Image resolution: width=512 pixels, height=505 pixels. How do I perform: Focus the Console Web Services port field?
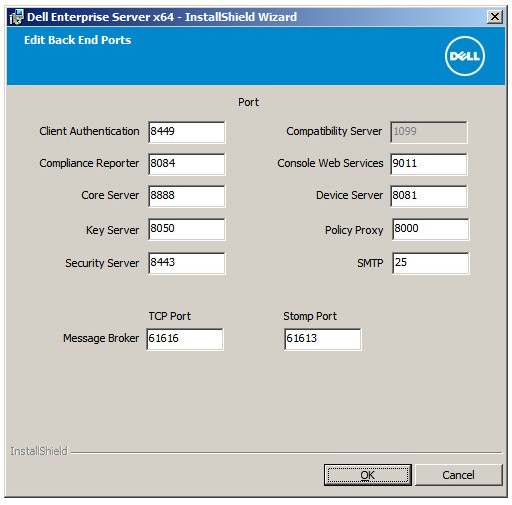click(429, 164)
